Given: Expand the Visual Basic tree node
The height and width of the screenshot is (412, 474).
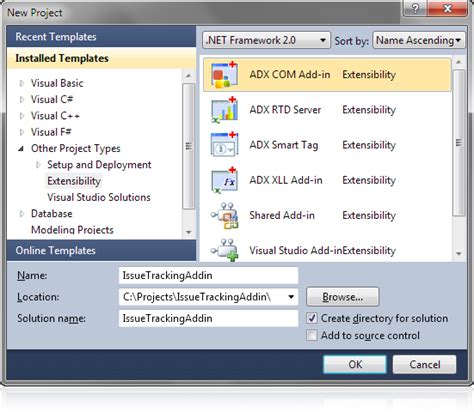Looking at the screenshot, I should point(22,83).
